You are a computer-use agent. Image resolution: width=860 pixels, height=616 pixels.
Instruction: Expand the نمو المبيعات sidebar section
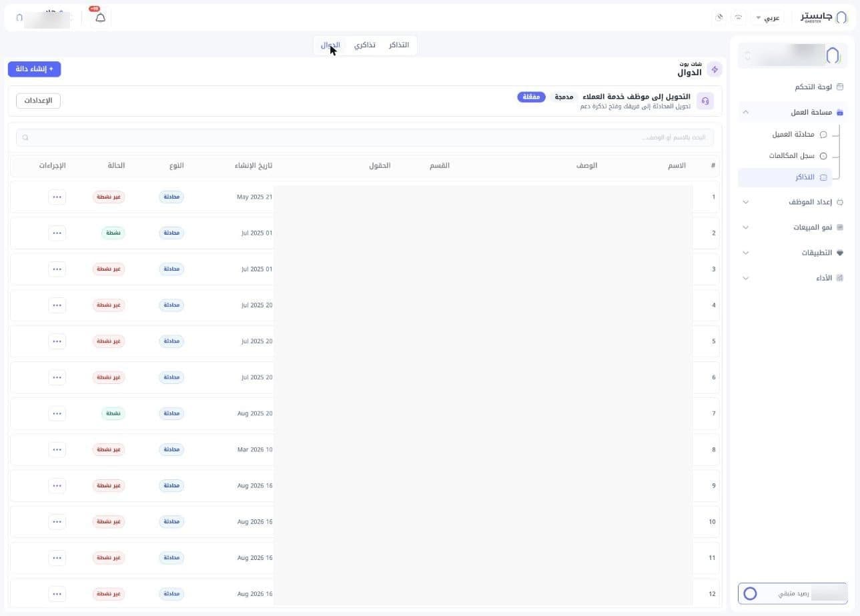(793, 227)
